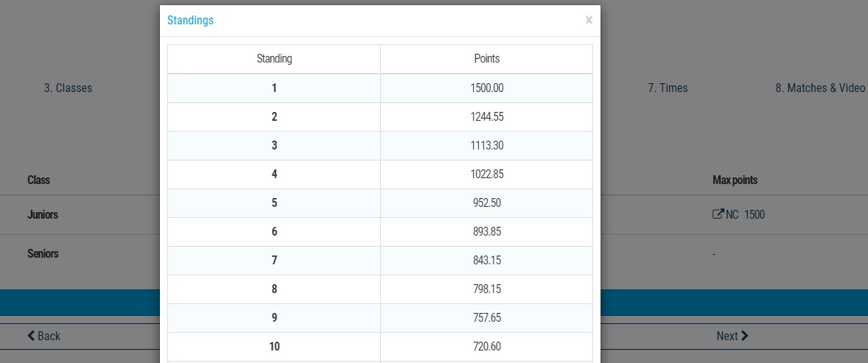Select standing 8 cell
Screen dimensions: 868x363
coord(274,289)
